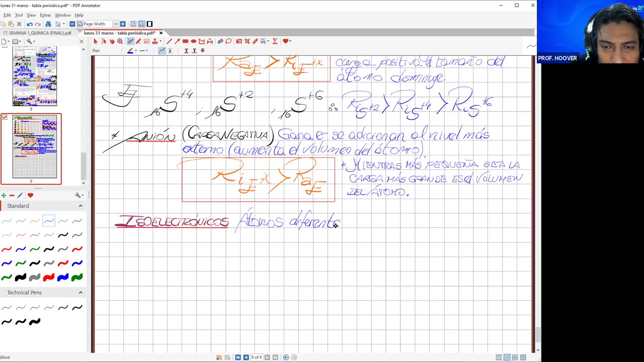
Task: Open the Help menu
Action: click(79, 15)
